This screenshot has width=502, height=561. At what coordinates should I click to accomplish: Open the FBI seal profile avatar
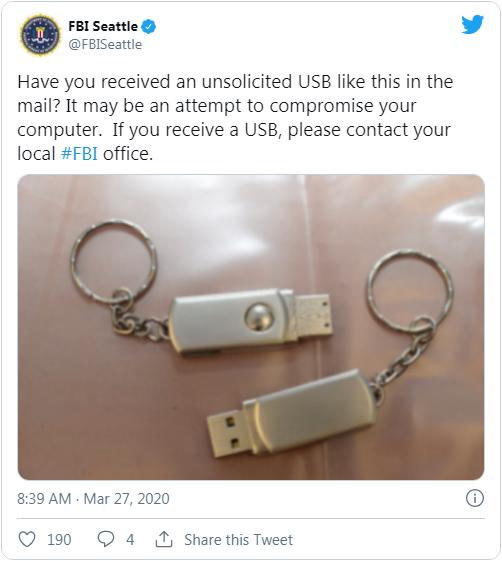click(x=40, y=35)
